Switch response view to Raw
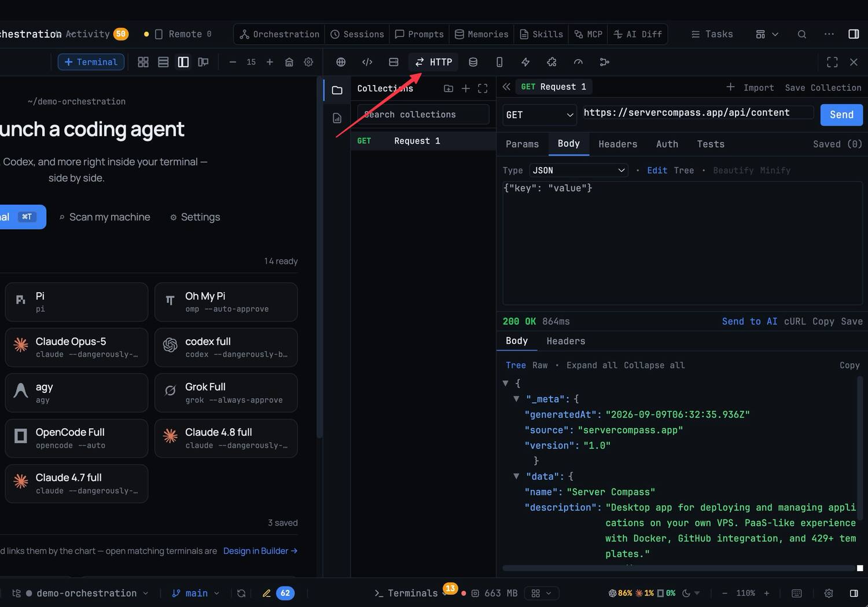 click(x=540, y=365)
